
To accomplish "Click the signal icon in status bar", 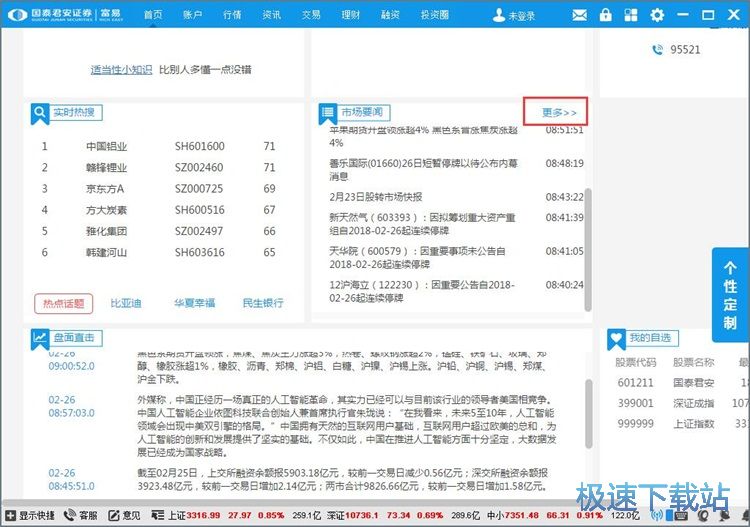I will pos(657,516).
